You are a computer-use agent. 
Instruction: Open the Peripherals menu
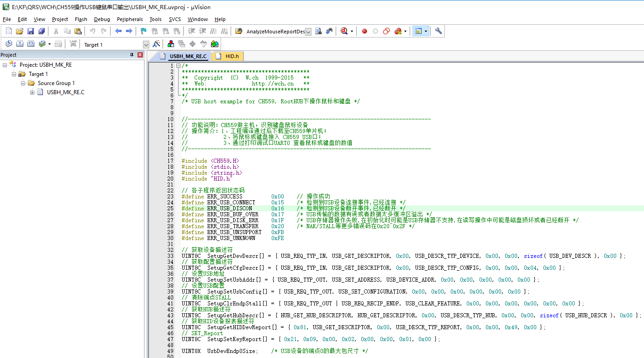[130, 19]
